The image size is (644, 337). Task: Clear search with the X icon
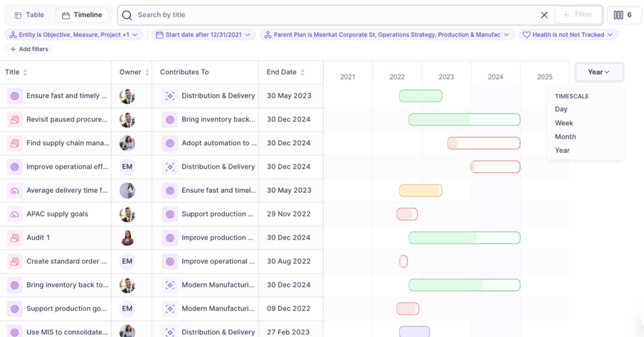pyautogui.click(x=544, y=15)
